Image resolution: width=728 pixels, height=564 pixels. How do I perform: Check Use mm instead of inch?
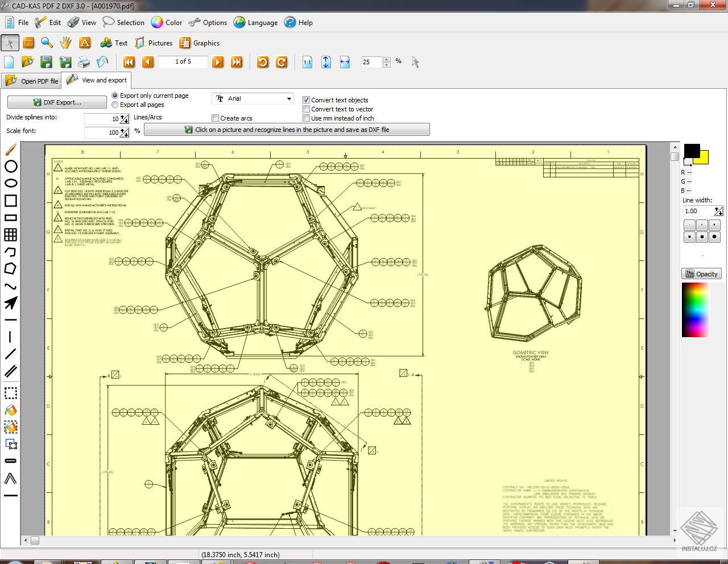click(306, 118)
